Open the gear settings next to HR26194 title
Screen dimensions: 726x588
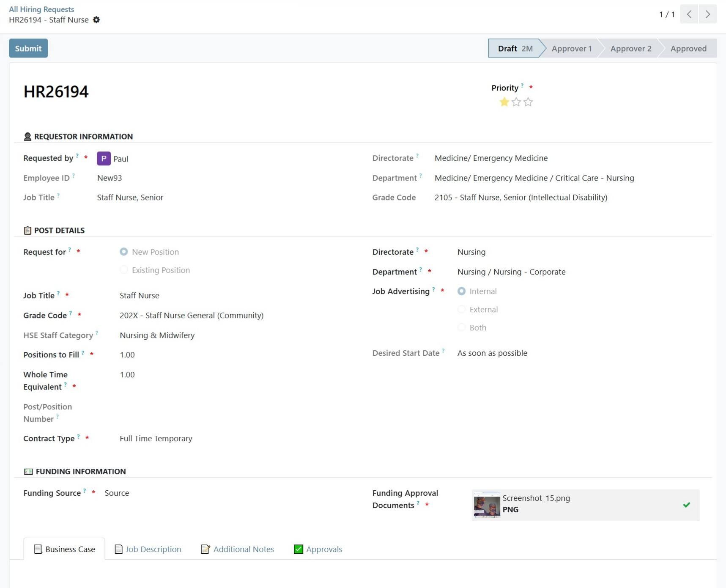pos(96,20)
